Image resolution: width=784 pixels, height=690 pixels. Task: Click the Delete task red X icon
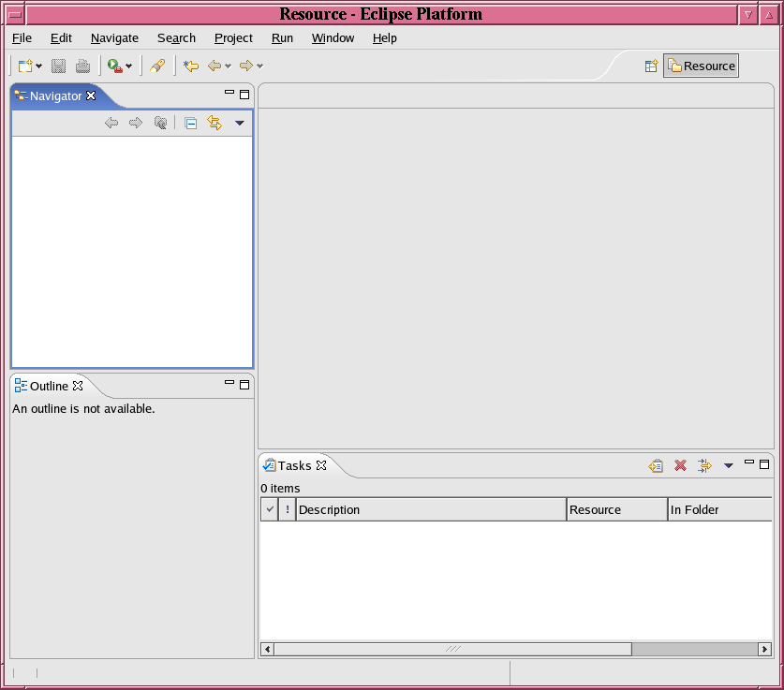(x=681, y=465)
